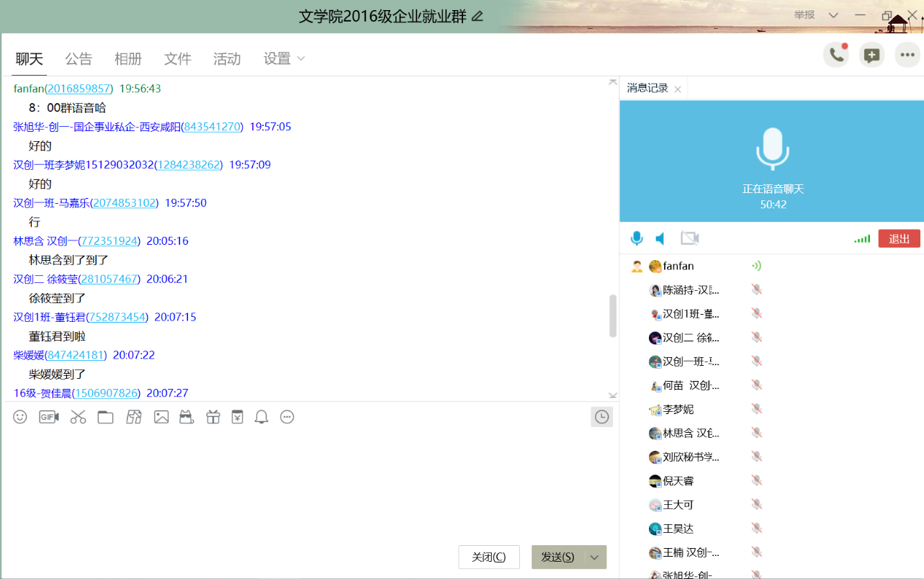Toggle the speaker sound in voice chat

coord(660,238)
